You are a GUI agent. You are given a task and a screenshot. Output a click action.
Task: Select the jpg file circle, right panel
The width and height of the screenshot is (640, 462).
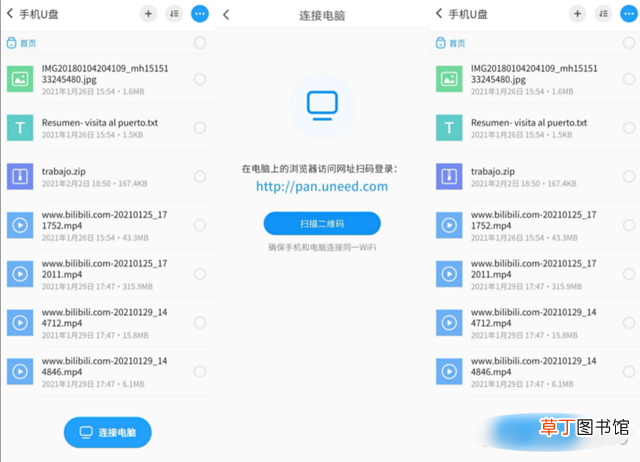(x=629, y=79)
